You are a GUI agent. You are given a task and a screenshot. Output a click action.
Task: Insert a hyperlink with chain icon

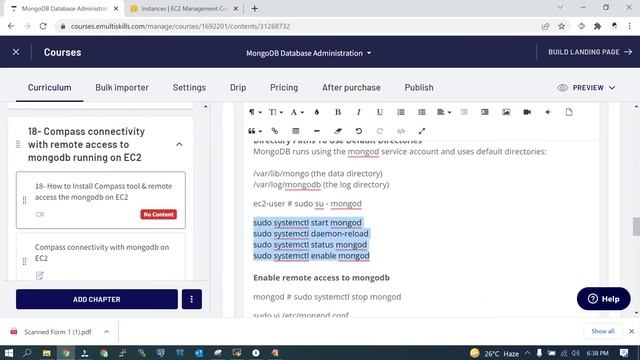(x=275, y=131)
